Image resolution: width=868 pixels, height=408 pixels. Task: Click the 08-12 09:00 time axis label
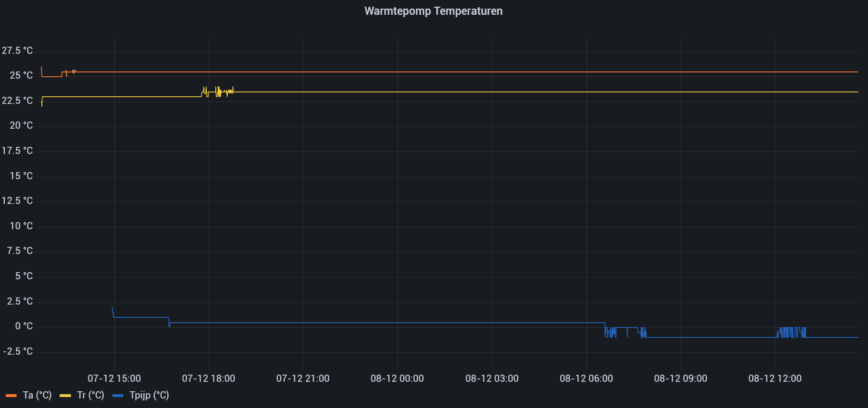(681, 378)
